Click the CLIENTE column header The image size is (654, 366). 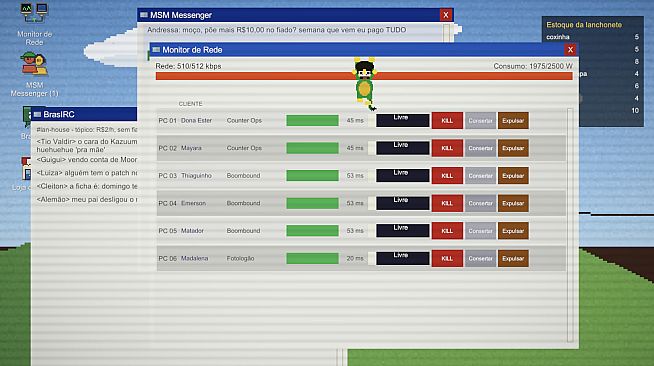pos(190,104)
